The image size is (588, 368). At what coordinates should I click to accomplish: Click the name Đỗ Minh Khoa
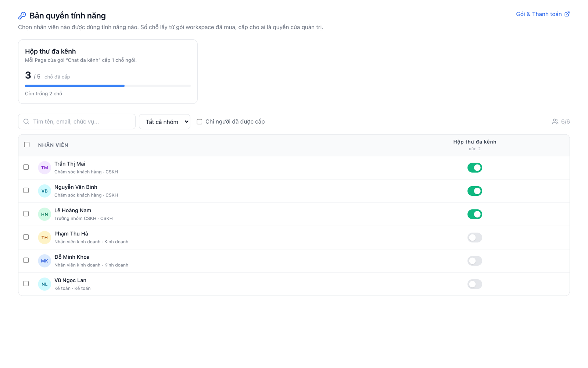(72, 257)
